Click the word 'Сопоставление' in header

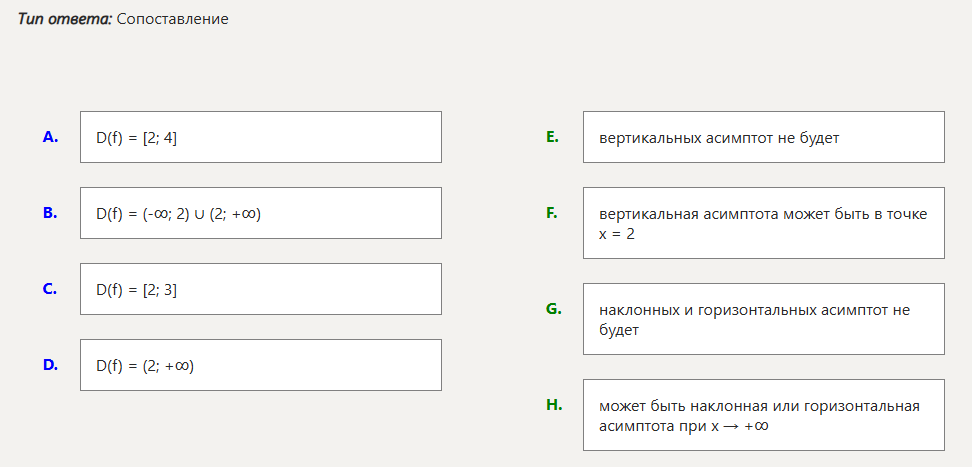tap(172, 19)
